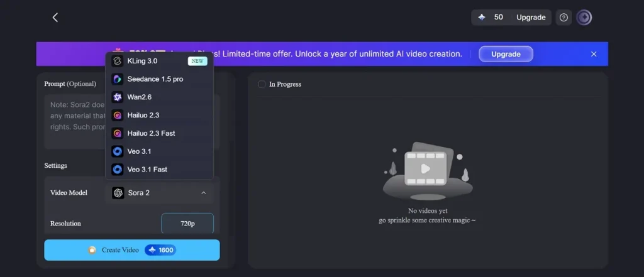Collapse the Video Model dropdown chevron

point(203,193)
